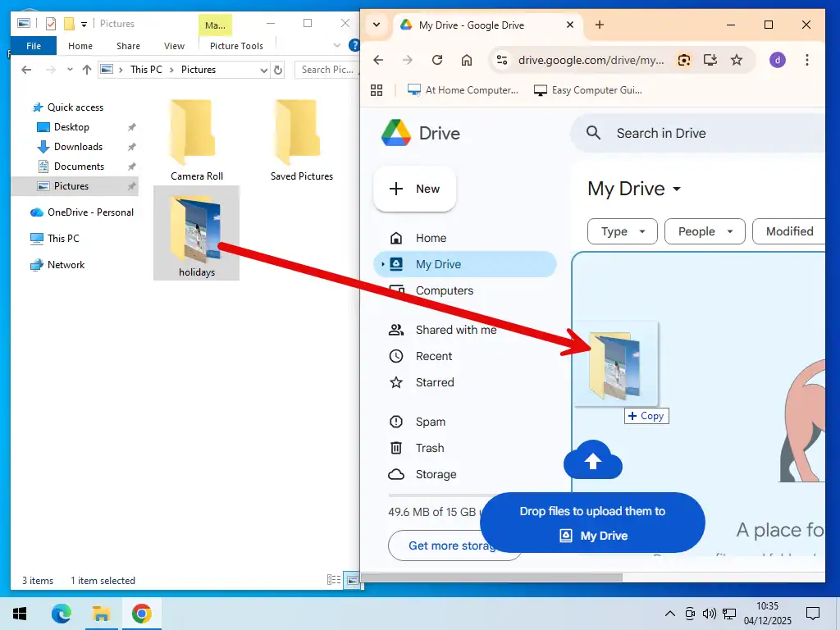840x630 pixels.
Task: Reload the Drive page in Chrome
Action: tap(437, 60)
